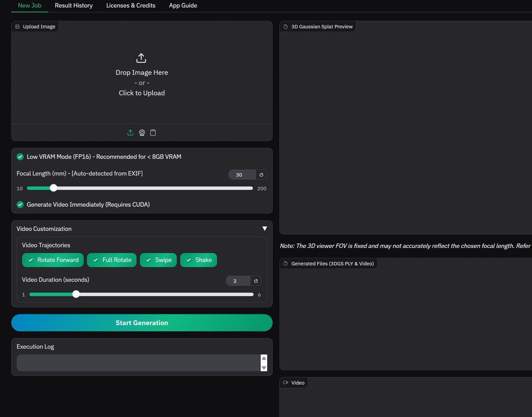Click the Focal Length slider handle
Screen dimensions: 532x417
(x=54, y=188)
